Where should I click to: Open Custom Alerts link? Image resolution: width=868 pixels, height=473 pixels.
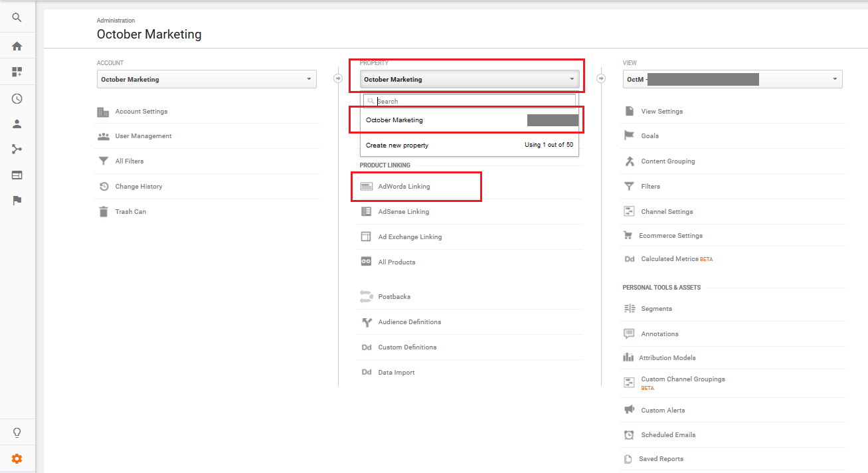point(663,411)
